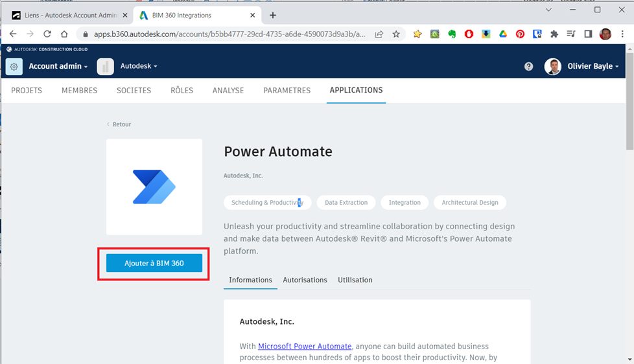Screen dimensions: 634x364
Task: Close the BIM 360 Integrations tab
Action: 253,16
